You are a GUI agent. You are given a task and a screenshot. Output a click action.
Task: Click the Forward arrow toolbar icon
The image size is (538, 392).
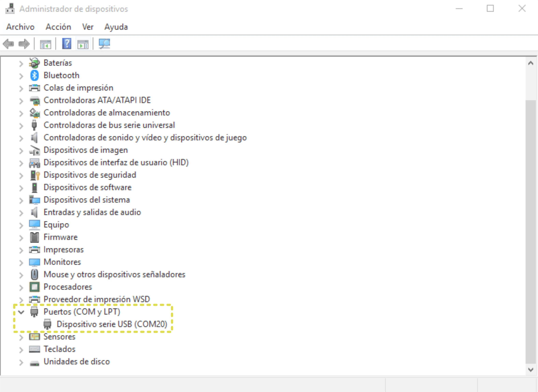click(24, 44)
